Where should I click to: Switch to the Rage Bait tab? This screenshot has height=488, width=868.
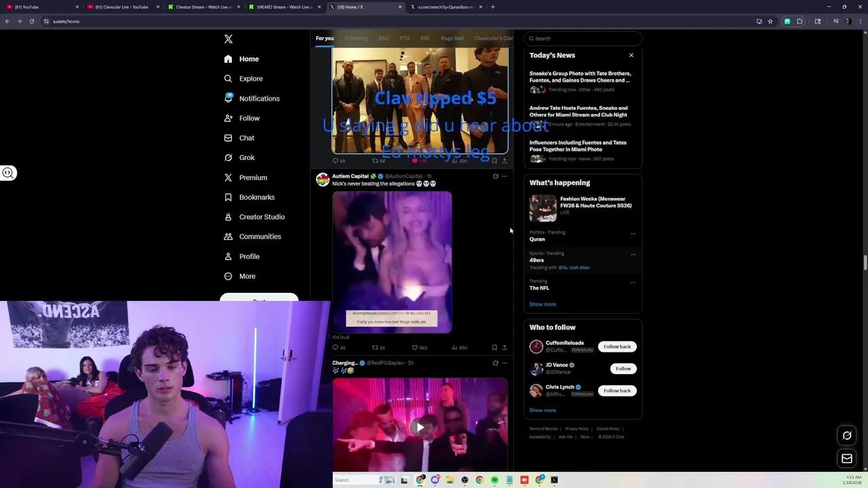(453, 39)
